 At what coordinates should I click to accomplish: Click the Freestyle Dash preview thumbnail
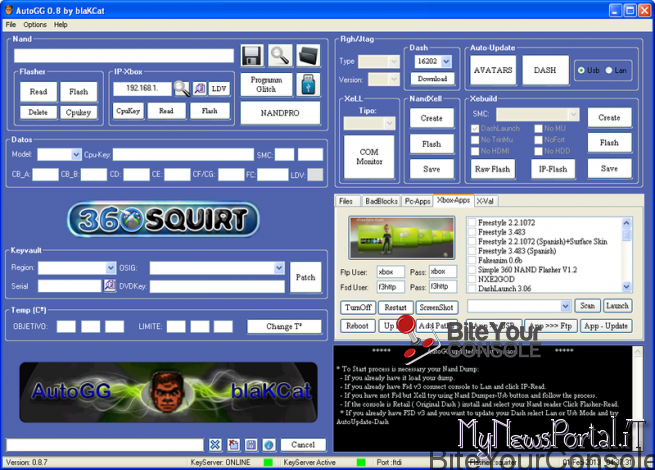pos(401,238)
